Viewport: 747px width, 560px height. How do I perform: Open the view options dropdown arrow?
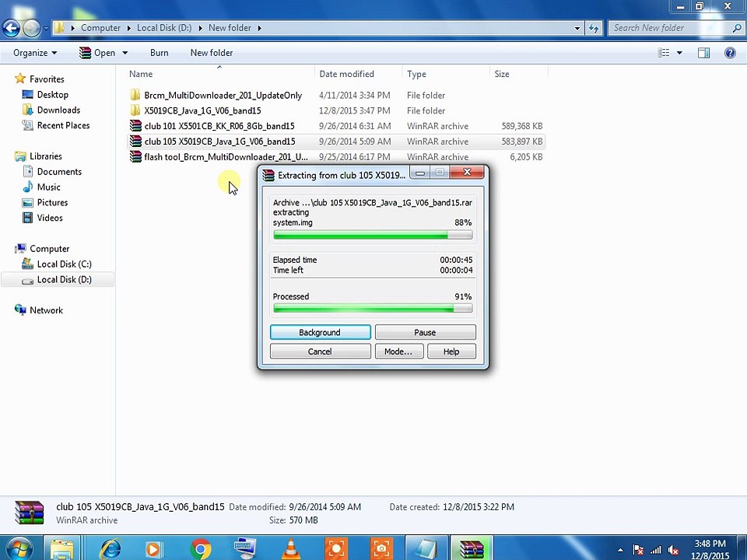coord(679,53)
